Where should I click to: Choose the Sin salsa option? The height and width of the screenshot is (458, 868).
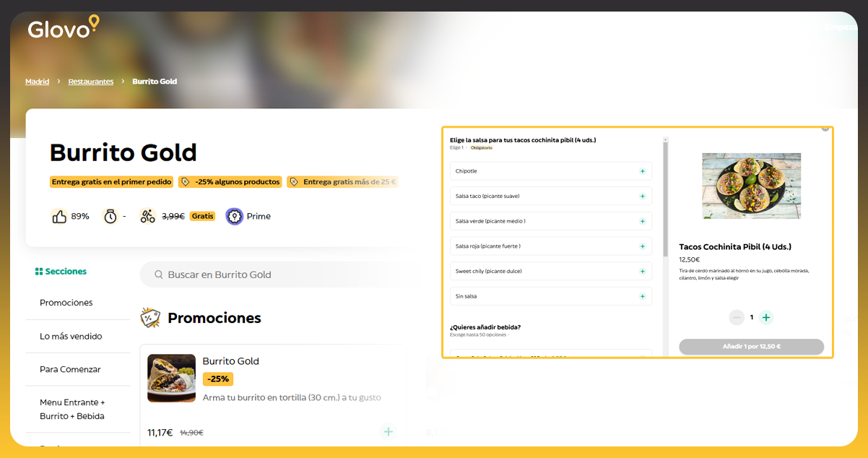click(x=550, y=296)
